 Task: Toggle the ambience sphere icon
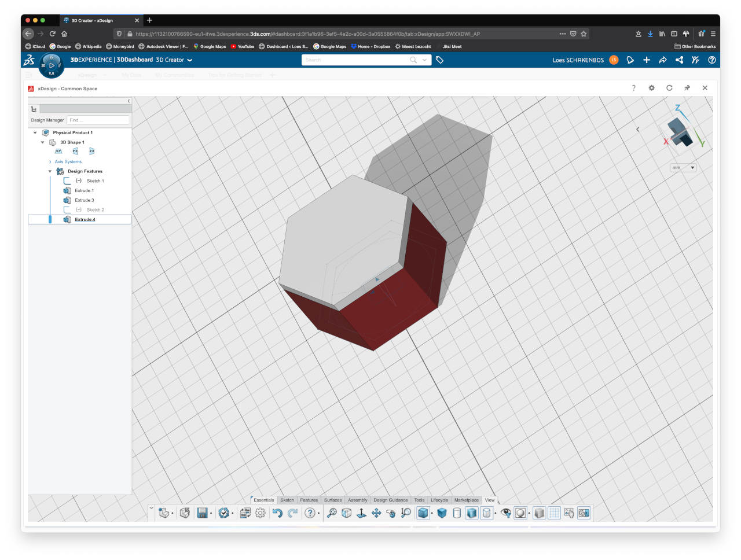point(520,513)
